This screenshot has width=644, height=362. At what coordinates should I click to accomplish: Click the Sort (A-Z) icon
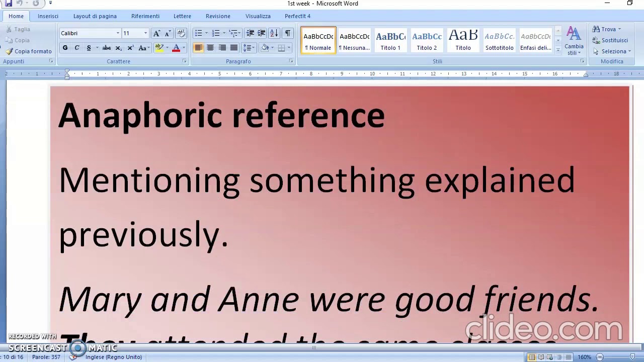[x=274, y=33]
